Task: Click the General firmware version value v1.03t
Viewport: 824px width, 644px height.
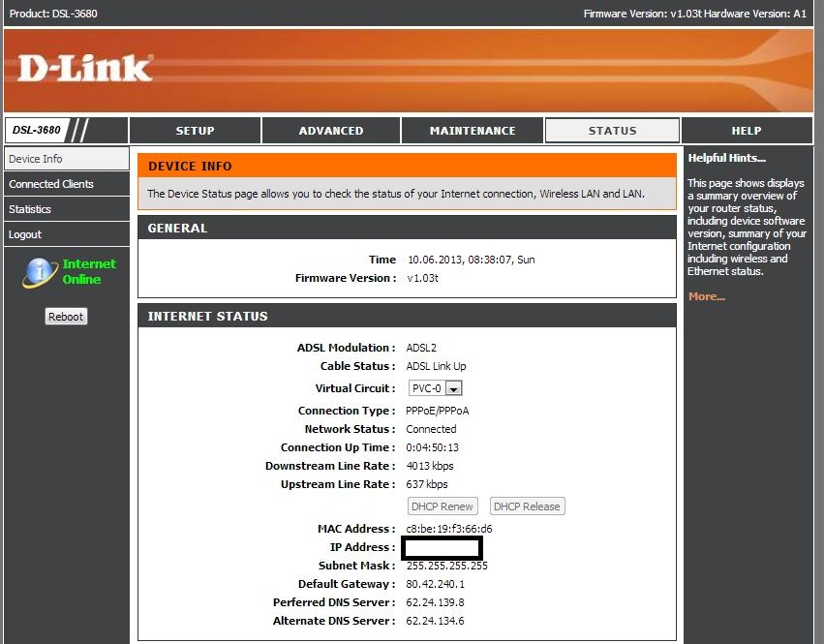Action: 422,278
